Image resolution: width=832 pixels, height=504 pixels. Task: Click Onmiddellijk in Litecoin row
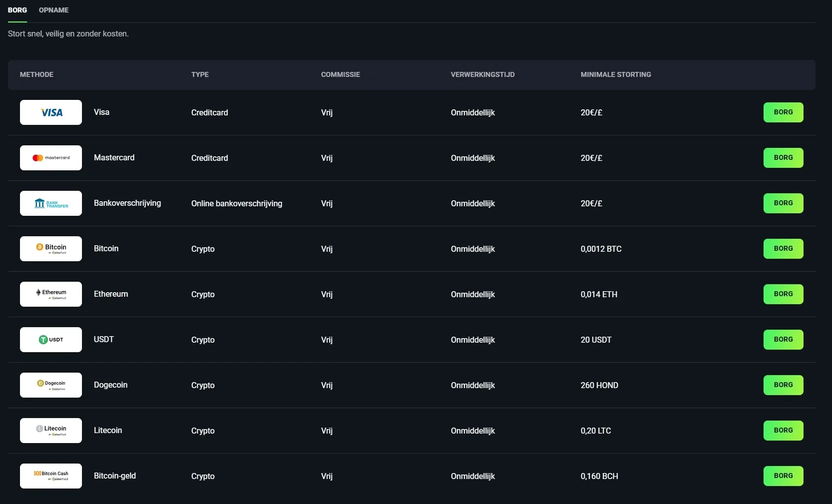(473, 431)
